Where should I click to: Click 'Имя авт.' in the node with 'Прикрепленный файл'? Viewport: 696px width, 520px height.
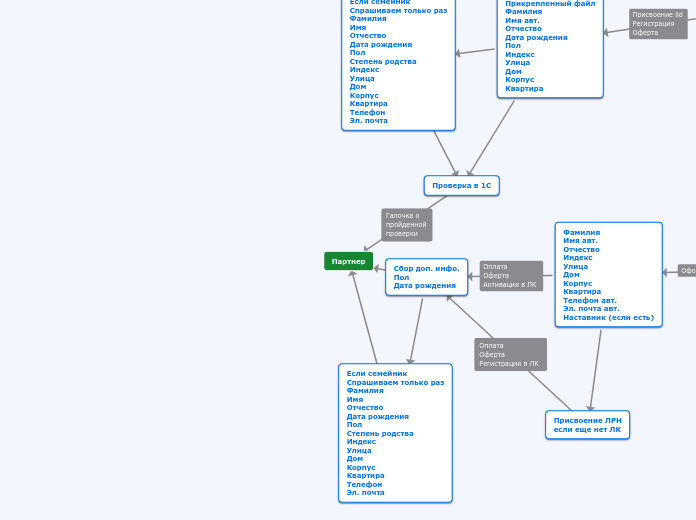click(x=522, y=20)
